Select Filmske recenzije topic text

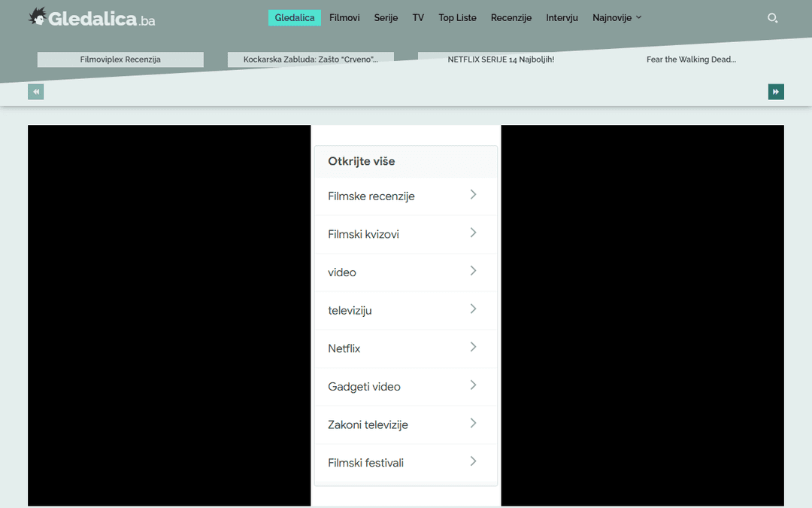[x=371, y=196]
